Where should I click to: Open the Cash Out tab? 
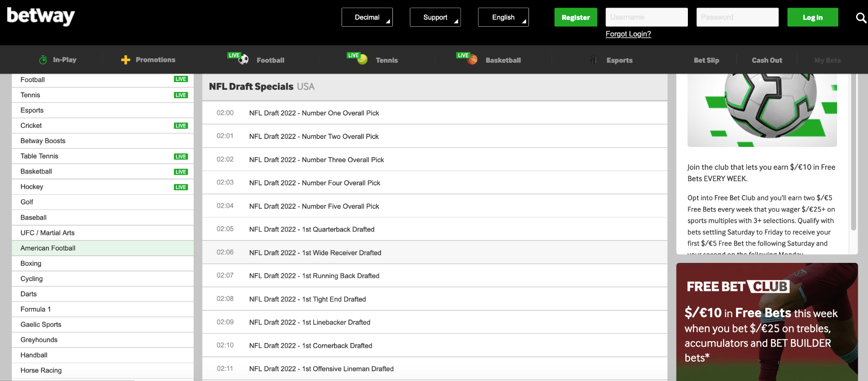767,61
